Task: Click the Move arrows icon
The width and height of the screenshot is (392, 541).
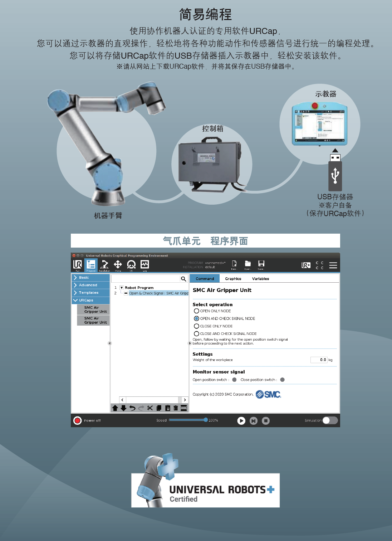Action: click(118, 265)
